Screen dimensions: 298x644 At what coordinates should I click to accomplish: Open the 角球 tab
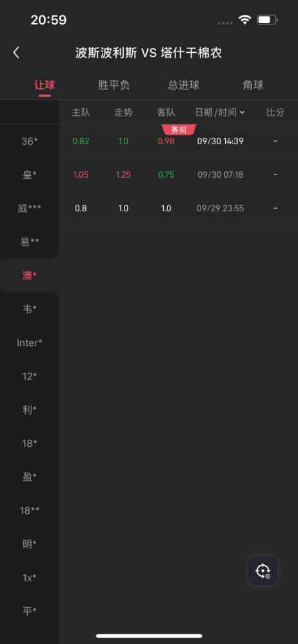pos(253,85)
